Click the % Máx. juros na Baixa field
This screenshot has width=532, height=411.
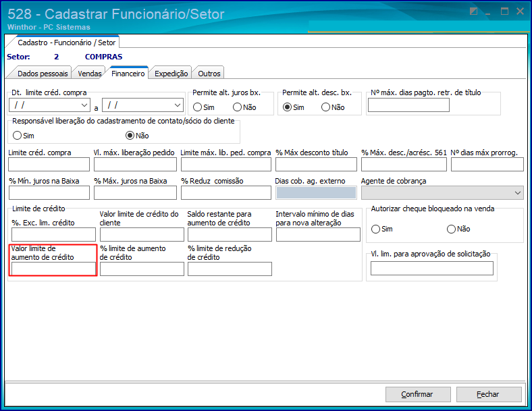point(135,193)
